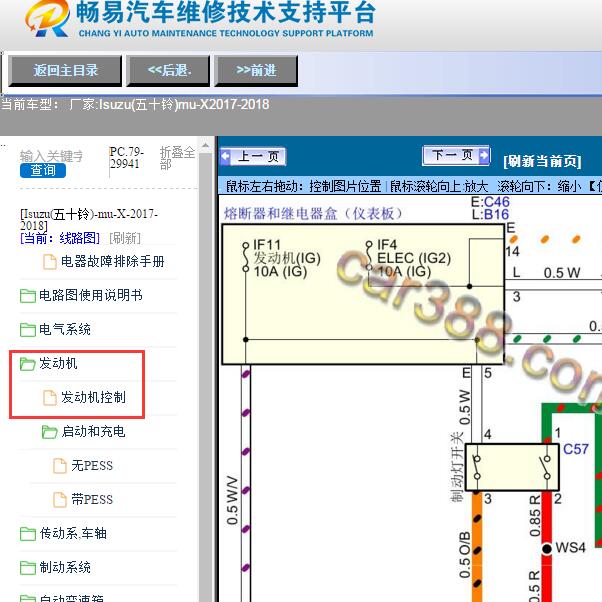Viewport: 602px width, 602px height.
Task: Open the 无PESS document
Action: (92, 466)
